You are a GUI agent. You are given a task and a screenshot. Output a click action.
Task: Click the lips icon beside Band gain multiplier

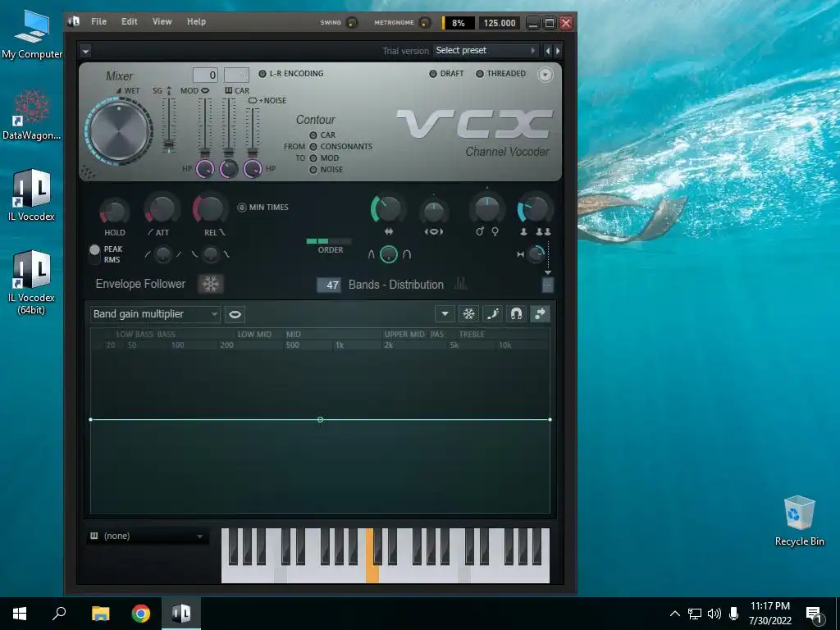point(235,314)
